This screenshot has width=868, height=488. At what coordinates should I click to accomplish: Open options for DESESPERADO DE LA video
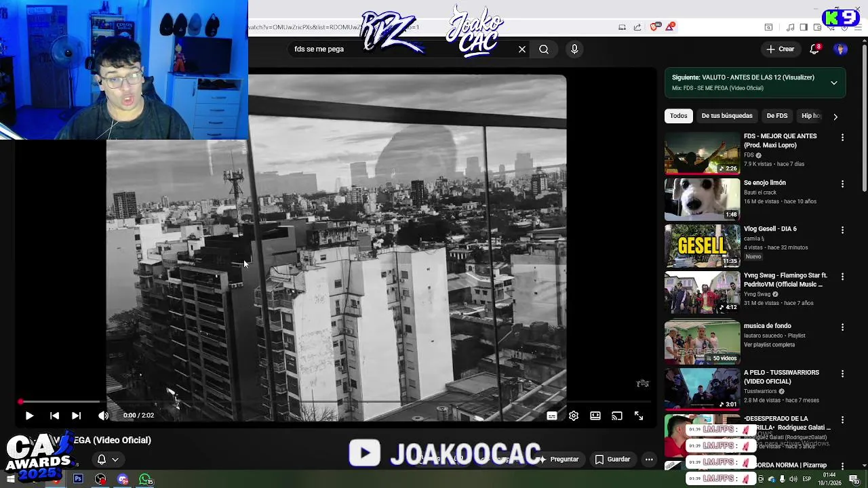[842, 420]
